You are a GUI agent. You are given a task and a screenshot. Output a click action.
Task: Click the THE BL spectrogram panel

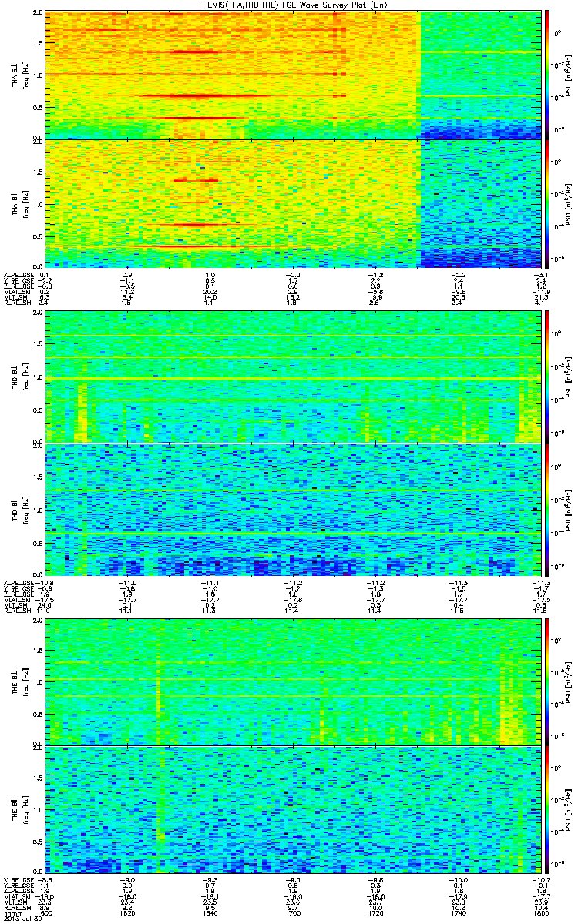coord(293,681)
